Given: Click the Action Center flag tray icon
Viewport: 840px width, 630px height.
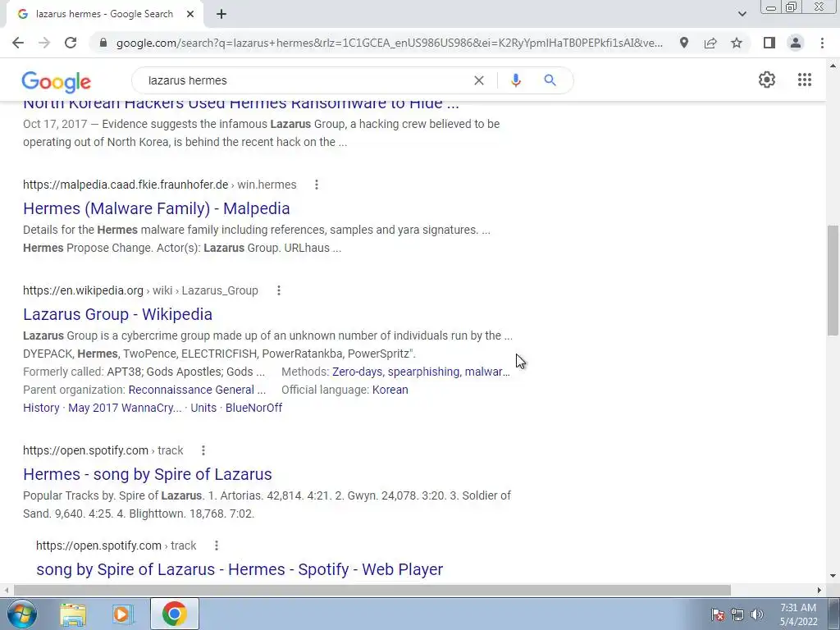Looking at the screenshot, I should (717, 614).
